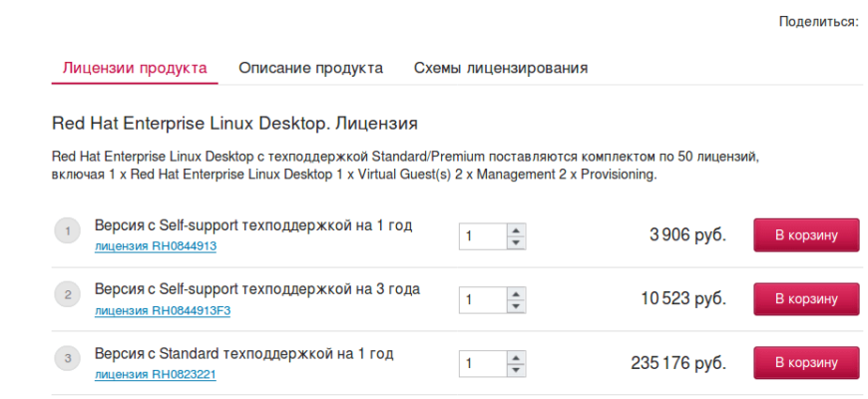Decrease quantity for Standard 1 год

[516, 370]
